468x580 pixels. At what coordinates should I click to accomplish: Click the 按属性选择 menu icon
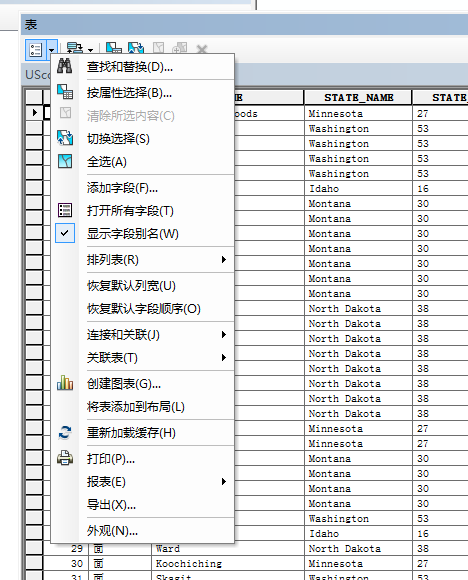(x=65, y=92)
